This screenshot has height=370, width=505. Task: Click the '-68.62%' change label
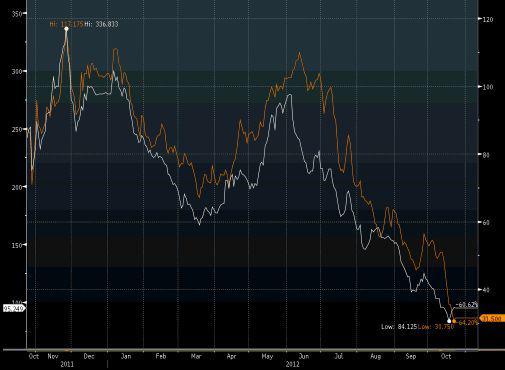click(x=467, y=305)
